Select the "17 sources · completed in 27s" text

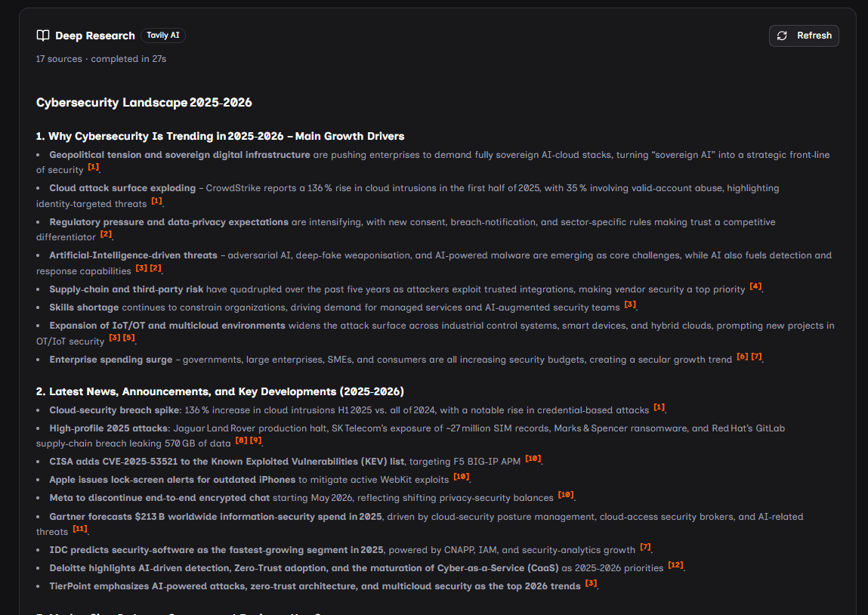coord(101,59)
